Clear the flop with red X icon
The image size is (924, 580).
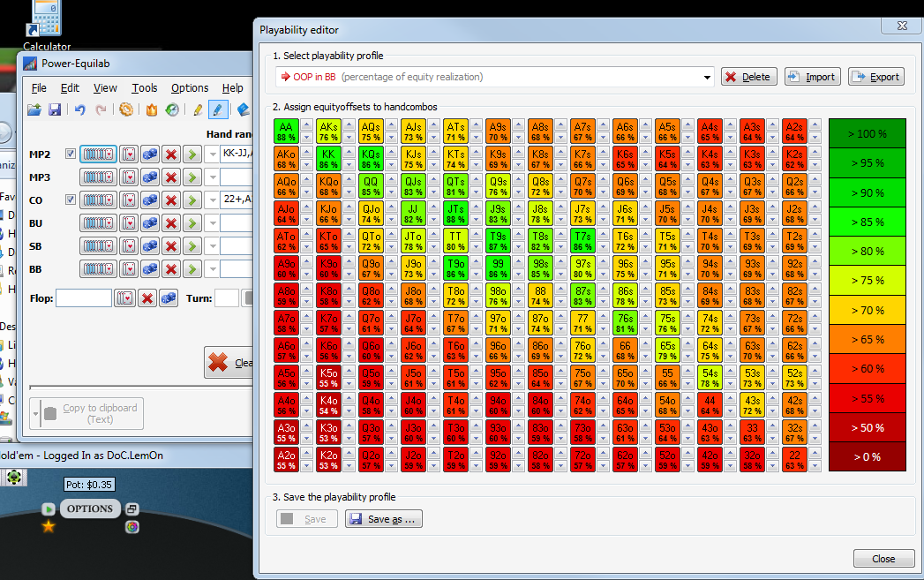tap(147, 298)
